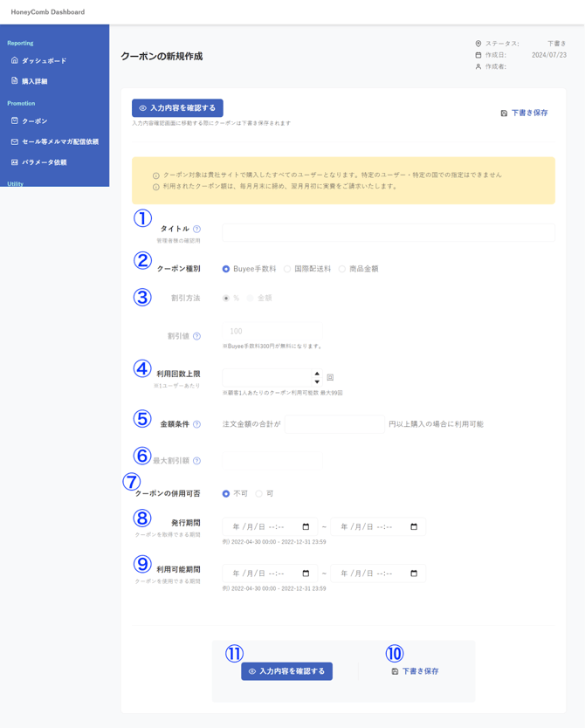
Task: Click the mail icon for セール等メルマガ配信依頼
Action: pyautogui.click(x=14, y=141)
